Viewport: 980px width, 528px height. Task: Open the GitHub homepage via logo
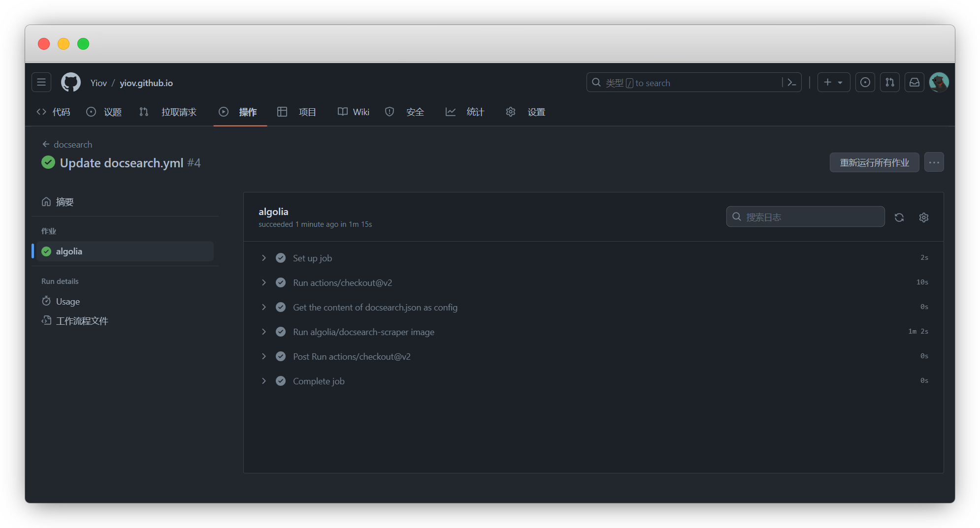click(70, 82)
